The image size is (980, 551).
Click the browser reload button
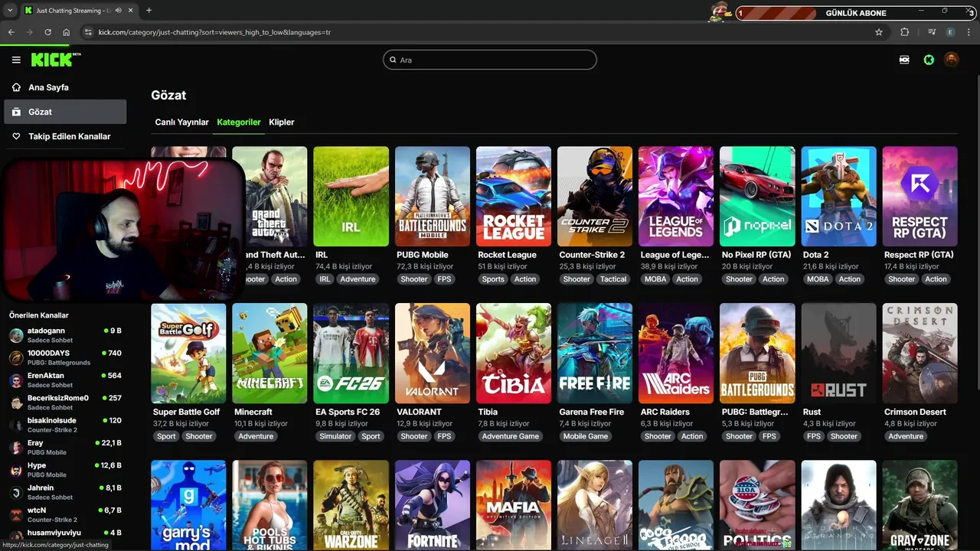pyautogui.click(x=47, y=32)
